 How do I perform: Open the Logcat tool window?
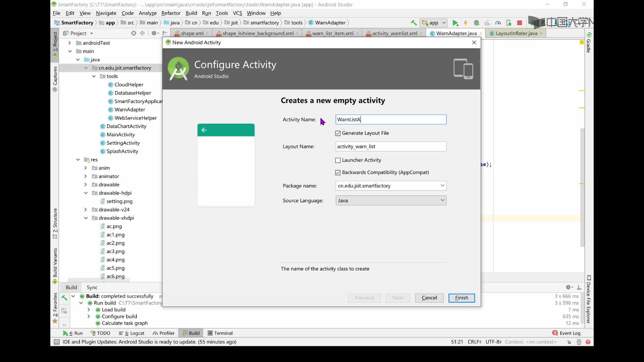click(x=131, y=333)
